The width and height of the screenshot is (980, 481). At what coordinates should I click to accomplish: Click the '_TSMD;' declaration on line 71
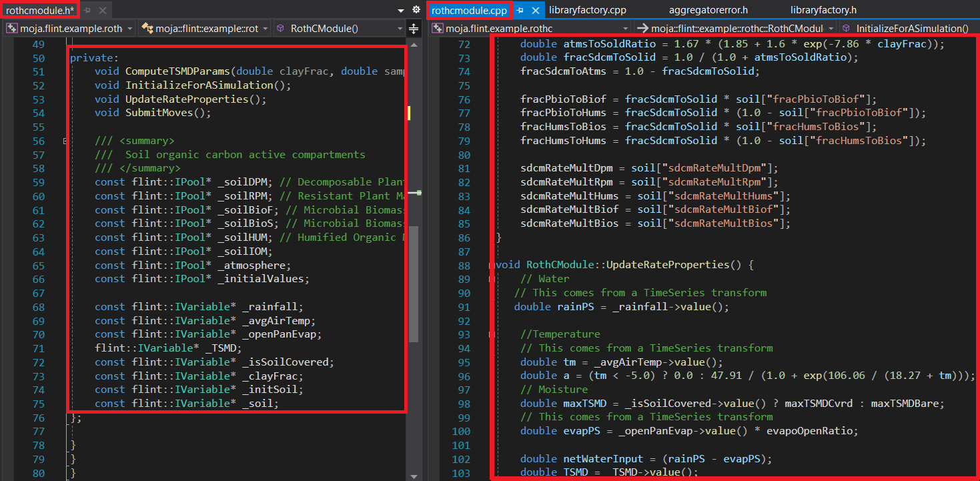pyautogui.click(x=223, y=348)
